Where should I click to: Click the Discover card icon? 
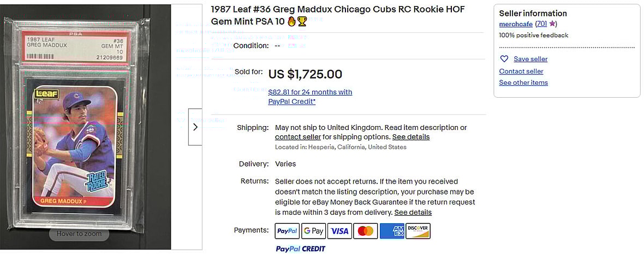click(x=418, y=231)
